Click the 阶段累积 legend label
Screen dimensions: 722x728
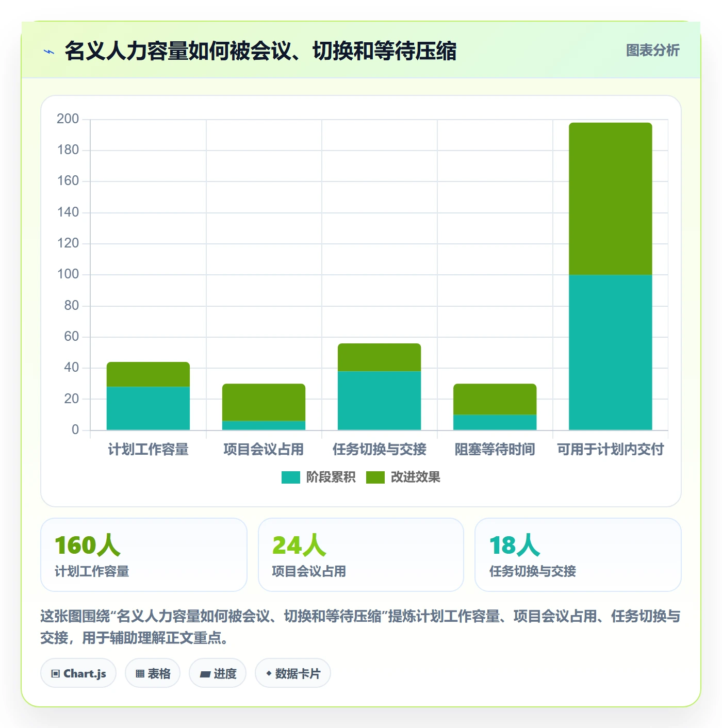(331, 477)
